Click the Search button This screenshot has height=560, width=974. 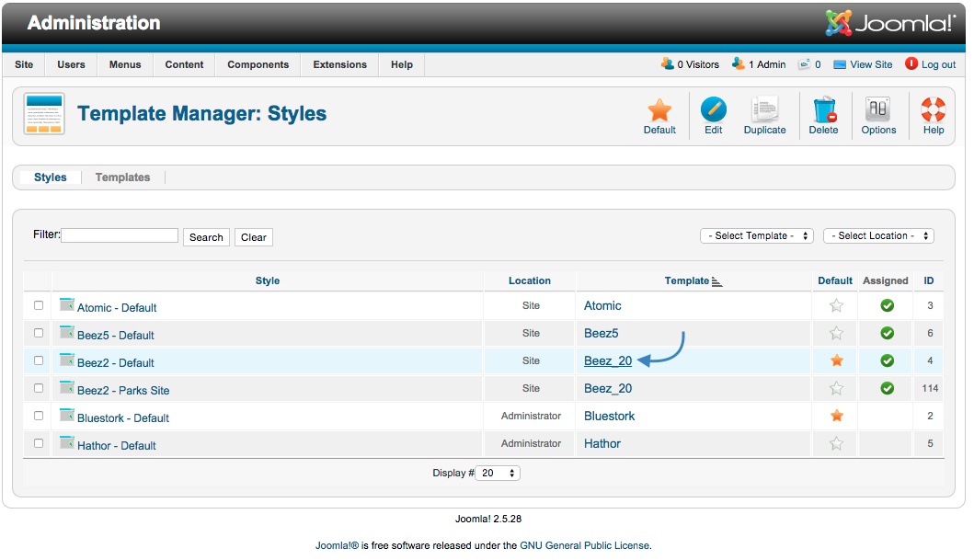(206, 237)
